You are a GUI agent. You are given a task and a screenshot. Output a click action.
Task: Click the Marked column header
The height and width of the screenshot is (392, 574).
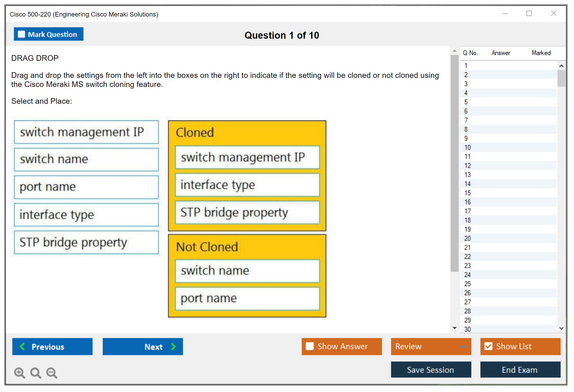[x=541, y=53]
